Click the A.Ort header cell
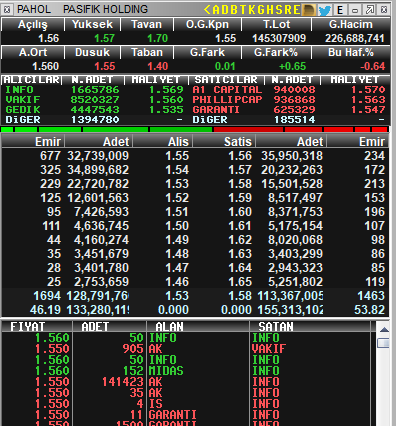Screen dimensions: 396x426 click(x=32, y=52)
